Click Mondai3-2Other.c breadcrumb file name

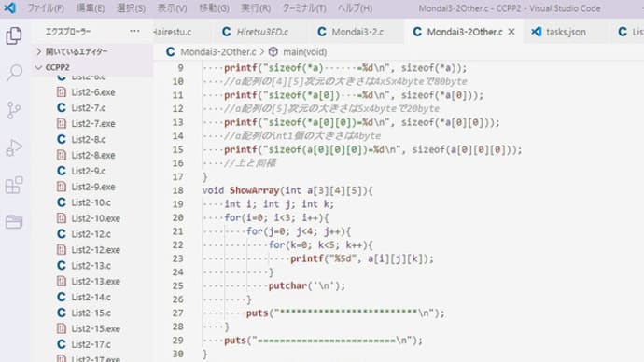point(218,52)
